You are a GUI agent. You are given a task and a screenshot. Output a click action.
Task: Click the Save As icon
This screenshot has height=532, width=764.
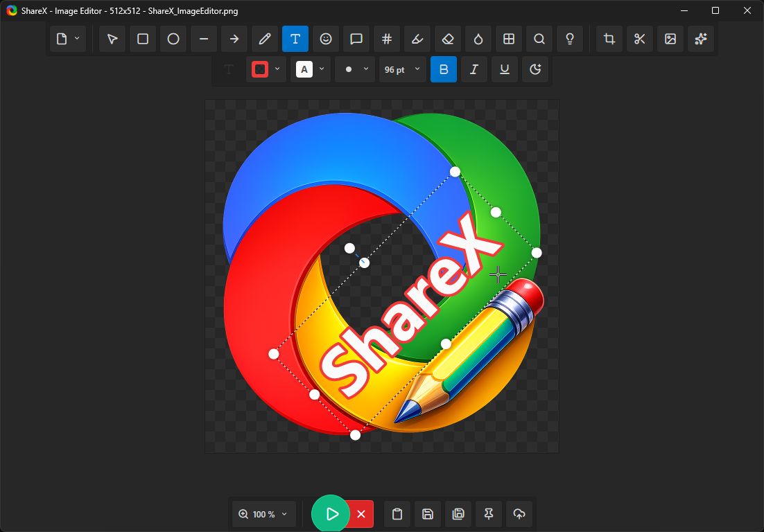[x=458, y=514]
